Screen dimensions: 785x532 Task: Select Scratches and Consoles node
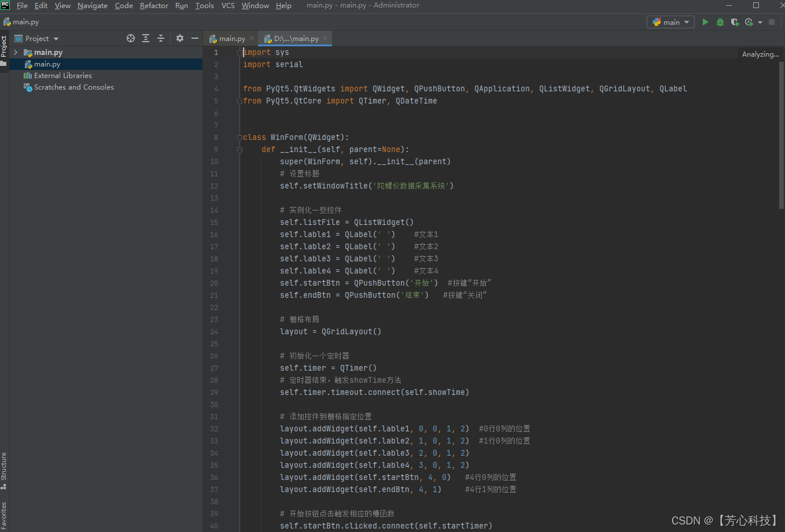(x=73, y=87)
